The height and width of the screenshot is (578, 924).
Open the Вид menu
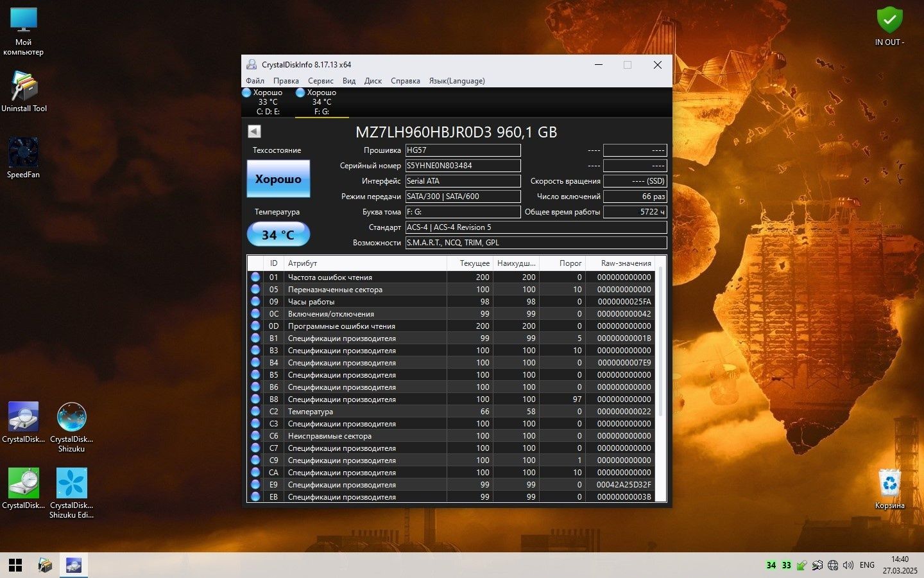tap(349, 81)
